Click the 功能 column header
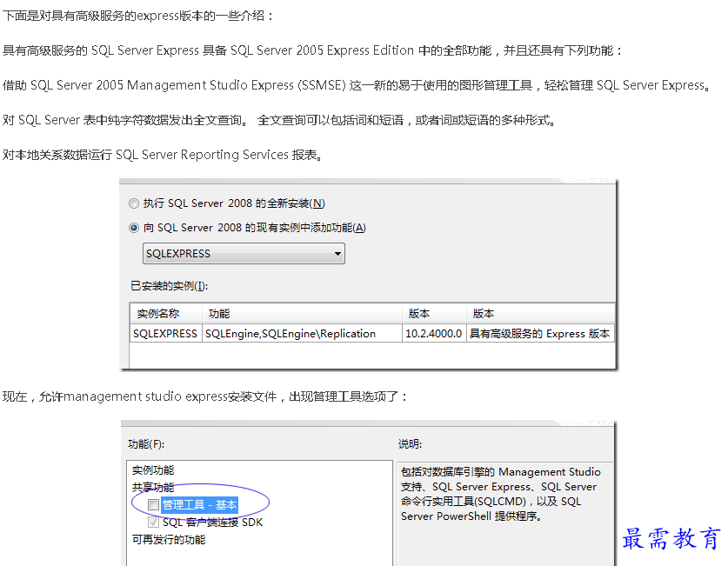Image resolution: width=728 pixels, height=566 pixels. pyautogui.click(x=302, y=314)
